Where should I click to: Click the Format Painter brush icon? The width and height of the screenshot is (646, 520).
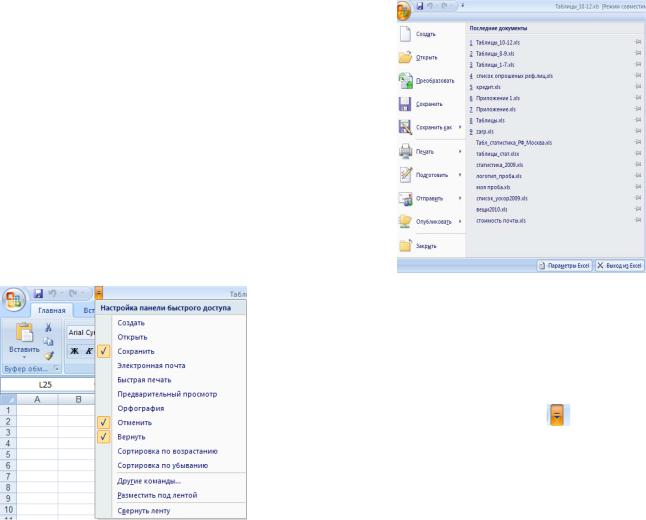click(x=49, y=355)
